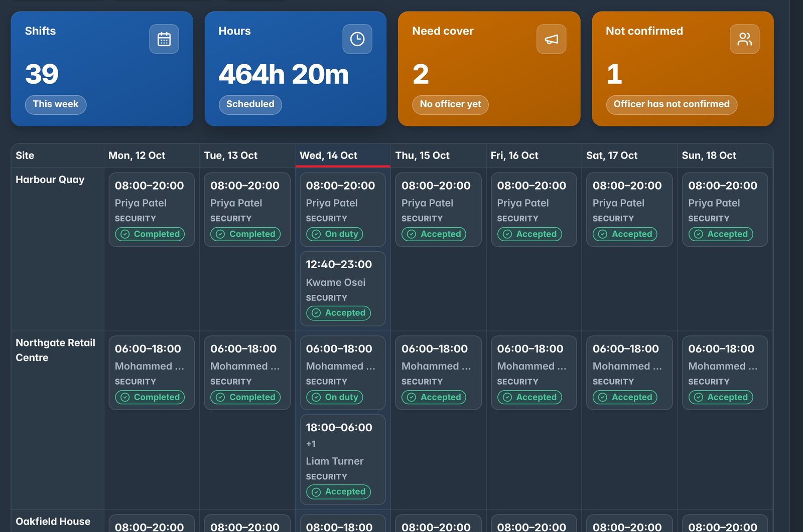Open the Shifts summary card
This screenshot has width=803, height=532.
(x=102, y=69)
